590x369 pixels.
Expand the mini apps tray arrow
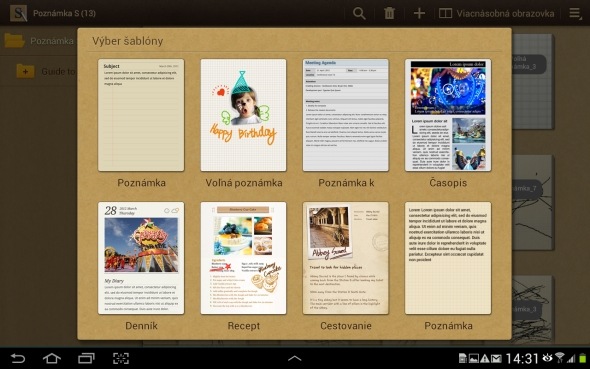(295, 358)
